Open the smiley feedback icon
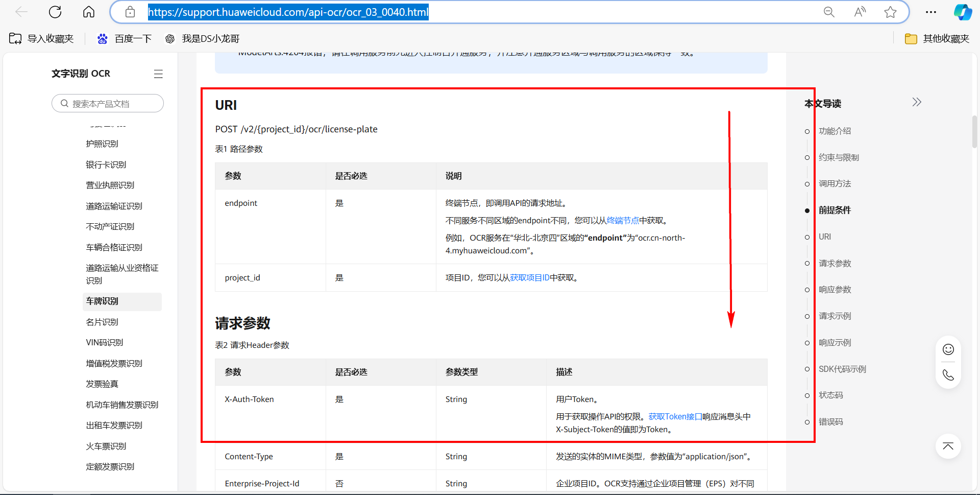The image size is (980, 495). (948, 349)
